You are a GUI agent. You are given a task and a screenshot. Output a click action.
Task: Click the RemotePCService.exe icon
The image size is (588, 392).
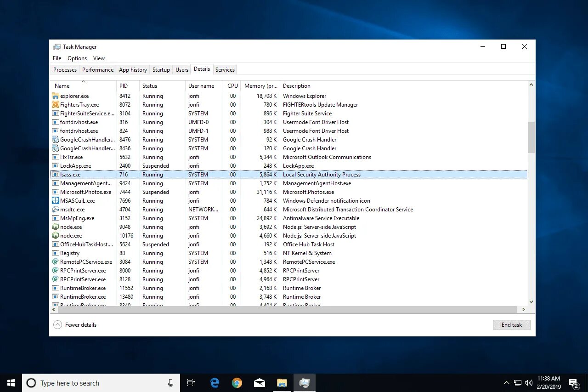(56, 262)
